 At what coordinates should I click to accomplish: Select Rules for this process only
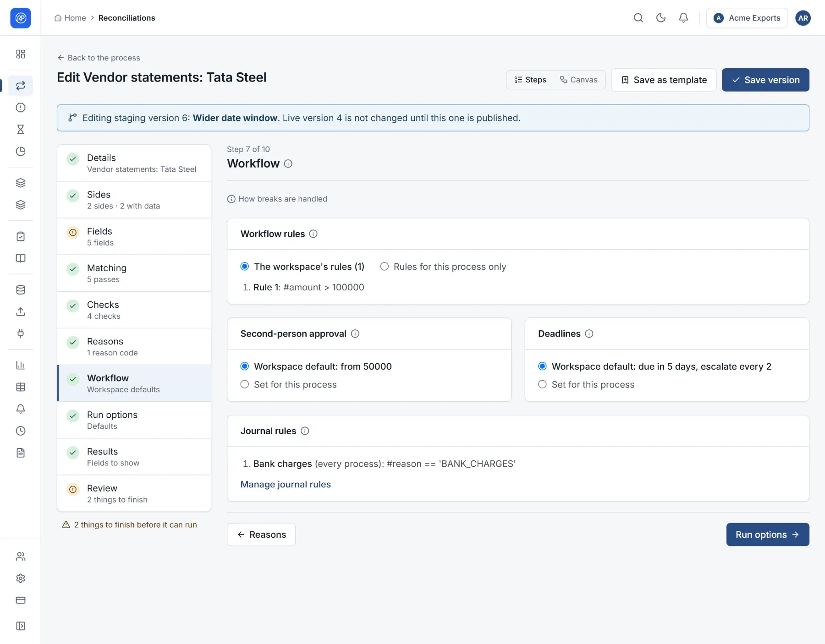[385, 267]
